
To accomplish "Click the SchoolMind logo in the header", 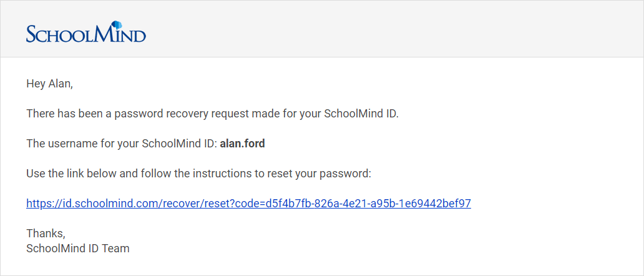I will 86,32.
